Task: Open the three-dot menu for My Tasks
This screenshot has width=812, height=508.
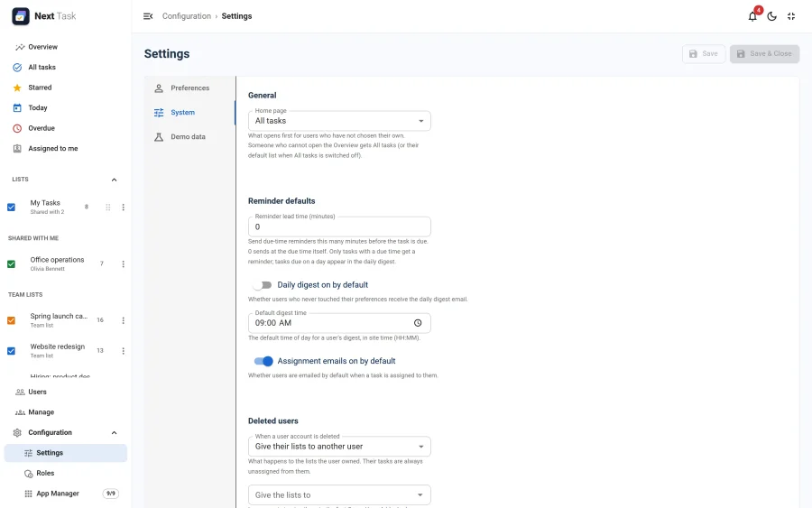Action: pyautogui.click(x=124, y=208)
